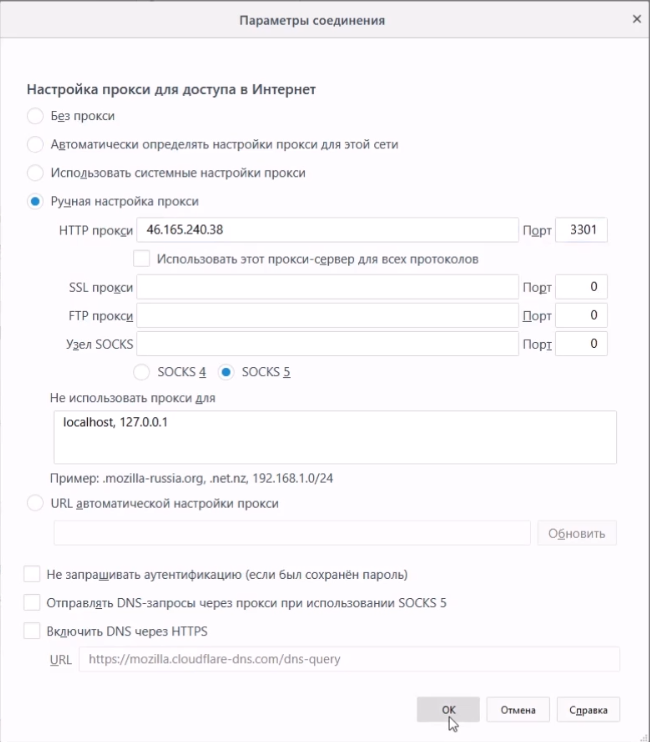Viewport: 650px width, 742px height.
Task: Toggle 'Включить DNS через HTTPS' checkbox
Action: (32, 631)
